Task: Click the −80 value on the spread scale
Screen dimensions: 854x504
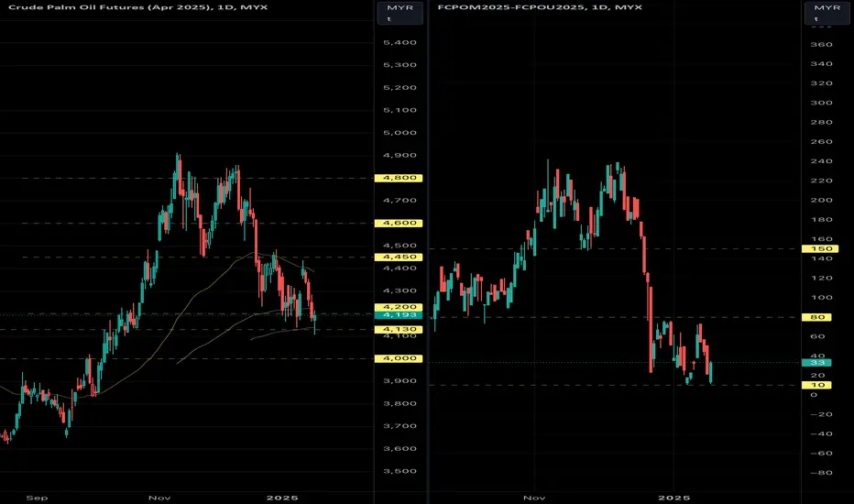Action: [x=821, y=473]
